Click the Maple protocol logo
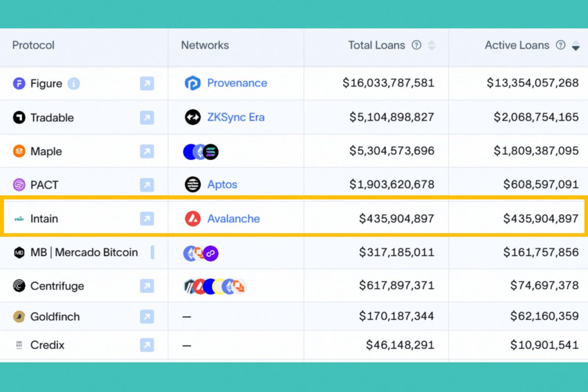The height and width of the screenshot is (392, 588). [x=19, y=151]
